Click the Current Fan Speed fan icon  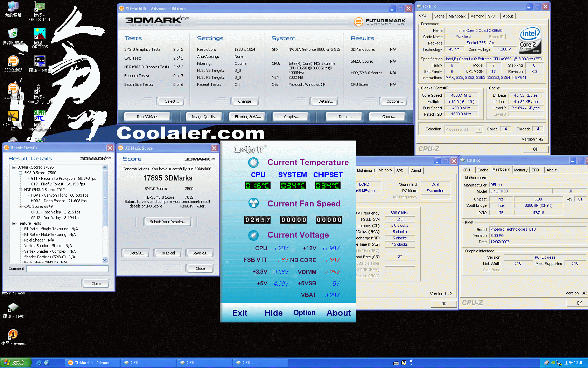pyautogui.click(x=253, y=203)
